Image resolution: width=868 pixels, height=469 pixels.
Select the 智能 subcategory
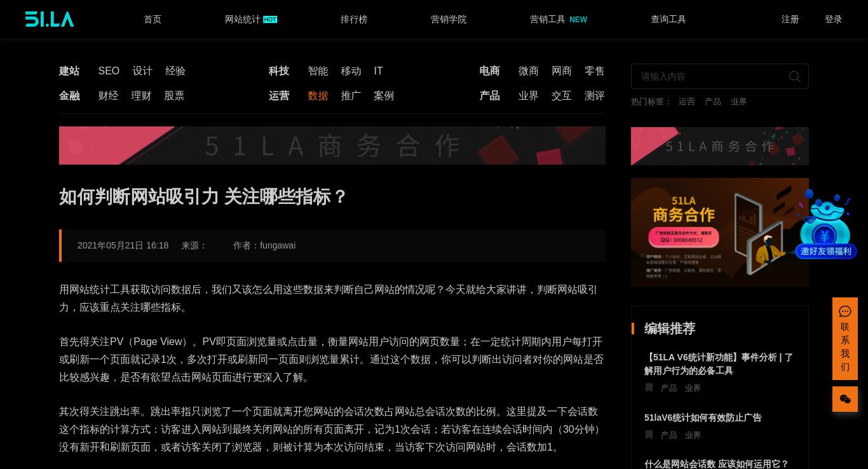point(318,71)
